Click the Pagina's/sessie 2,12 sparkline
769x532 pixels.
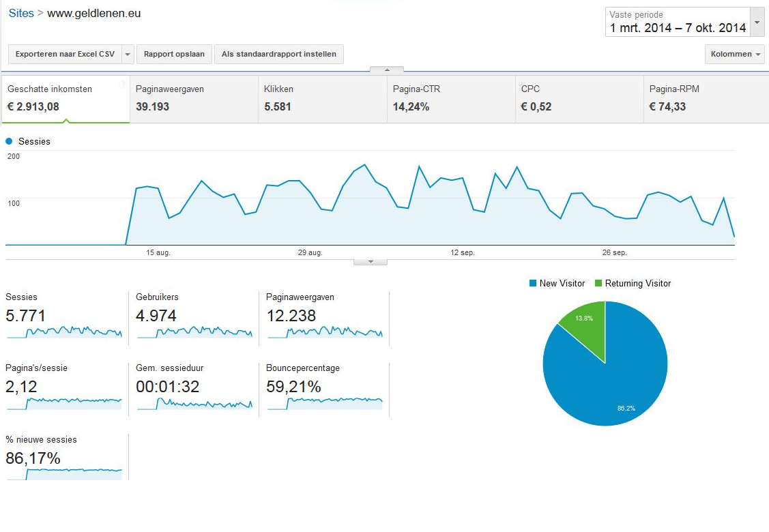[x=64, y=404]
